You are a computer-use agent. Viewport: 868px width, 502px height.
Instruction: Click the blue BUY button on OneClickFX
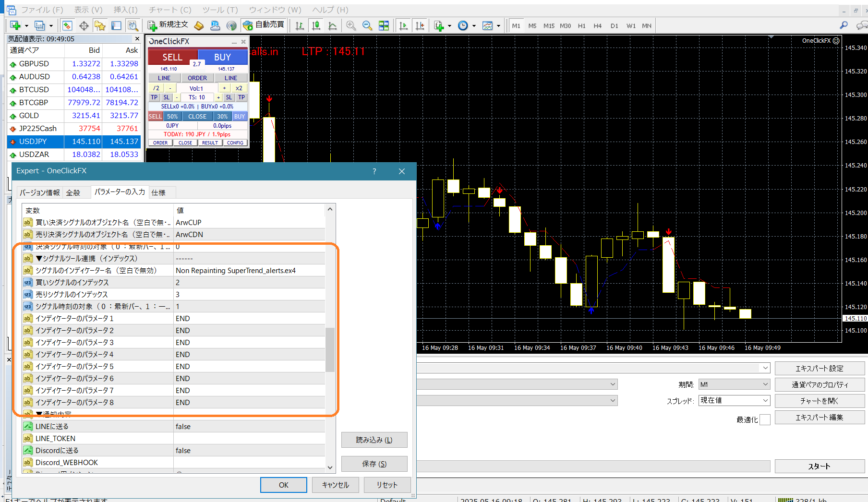(223, 57)
